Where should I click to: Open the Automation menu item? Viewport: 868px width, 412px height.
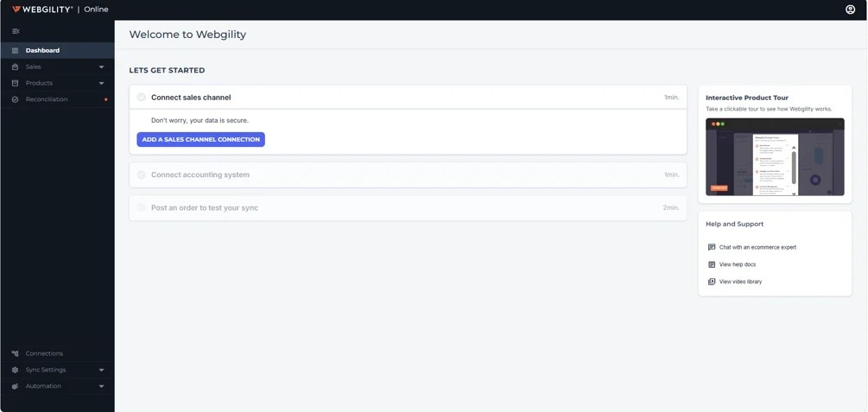point(57,386)
